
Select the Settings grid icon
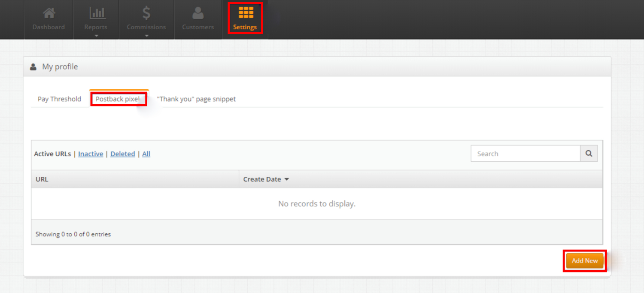[246, 13]
